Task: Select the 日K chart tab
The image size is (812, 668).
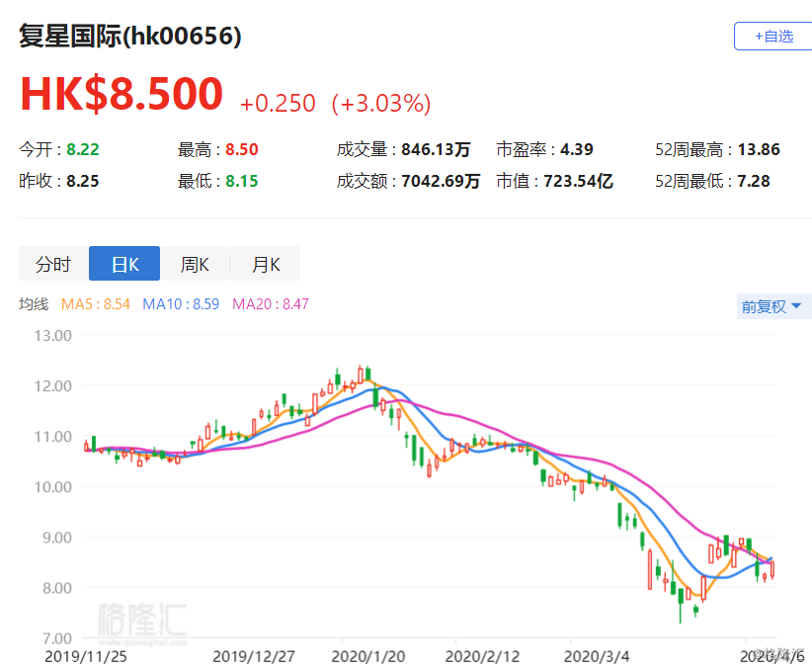Action: (x=124, y=264)
